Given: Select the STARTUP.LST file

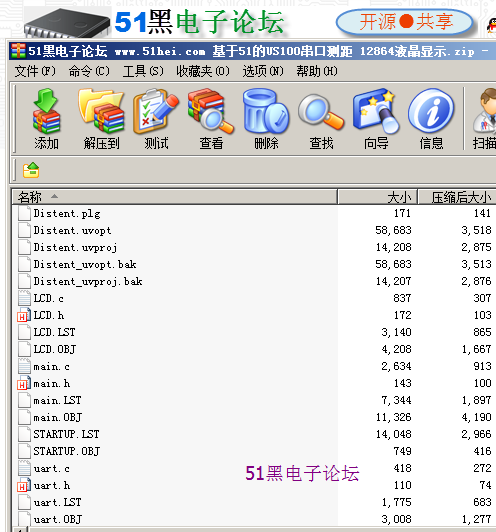Looking at the screenshot, I should point(66,434).
